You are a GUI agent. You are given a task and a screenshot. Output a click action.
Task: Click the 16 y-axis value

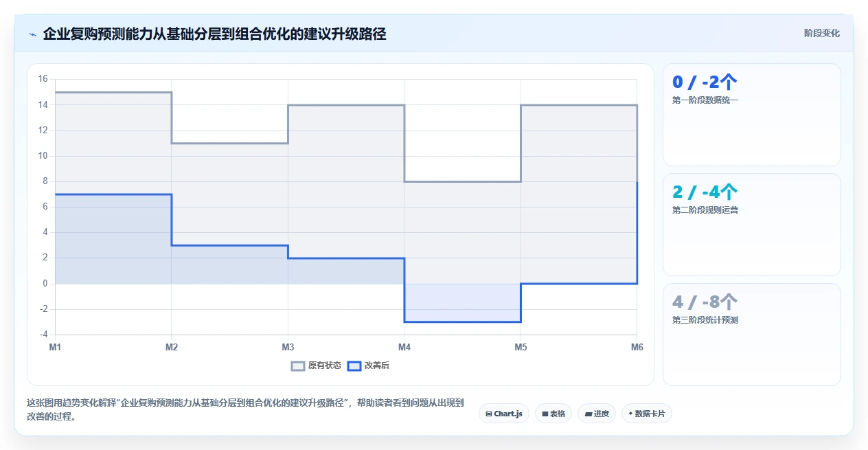click(x=43, y=79)
